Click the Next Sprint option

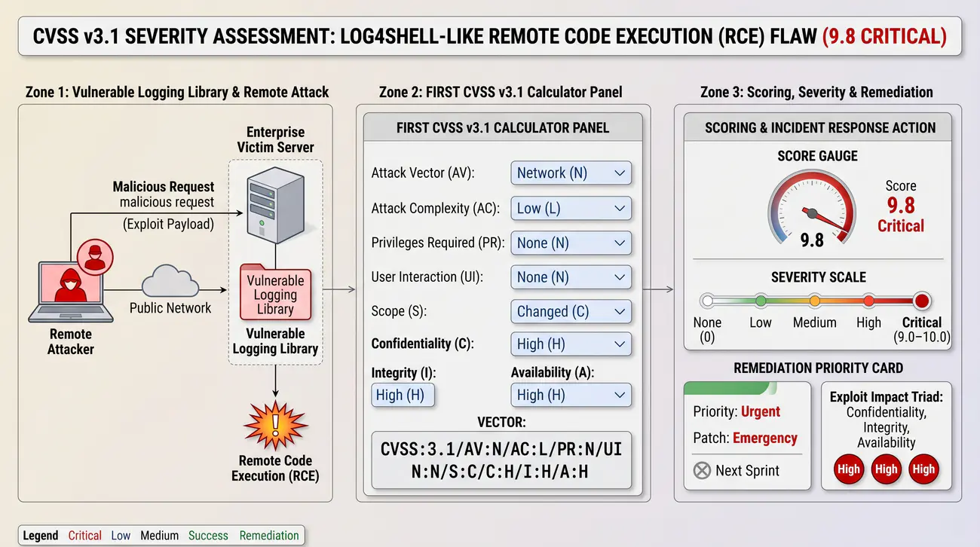747,471
